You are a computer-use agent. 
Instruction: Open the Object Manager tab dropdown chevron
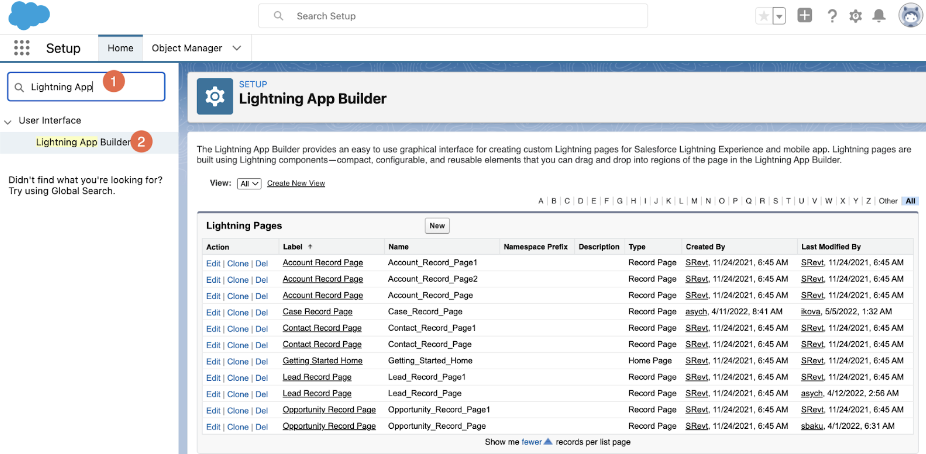point(237,48)
